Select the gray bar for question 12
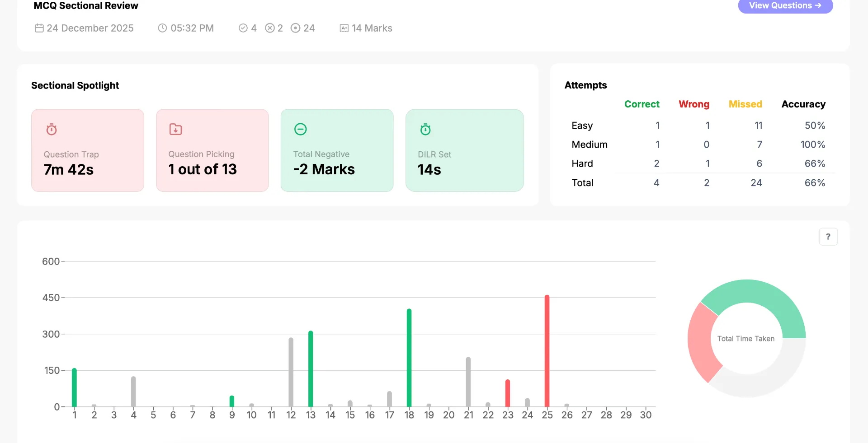This screenshot has height=443, width=868. point(291,372)
